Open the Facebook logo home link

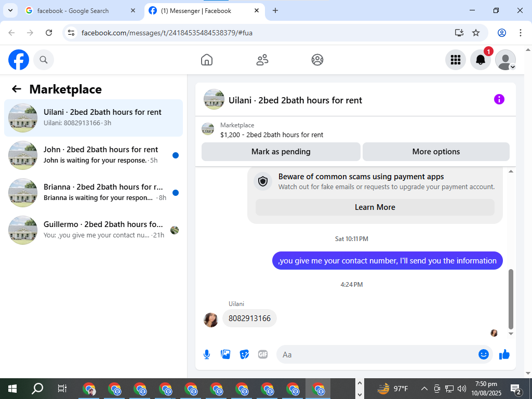click(19, 60)
